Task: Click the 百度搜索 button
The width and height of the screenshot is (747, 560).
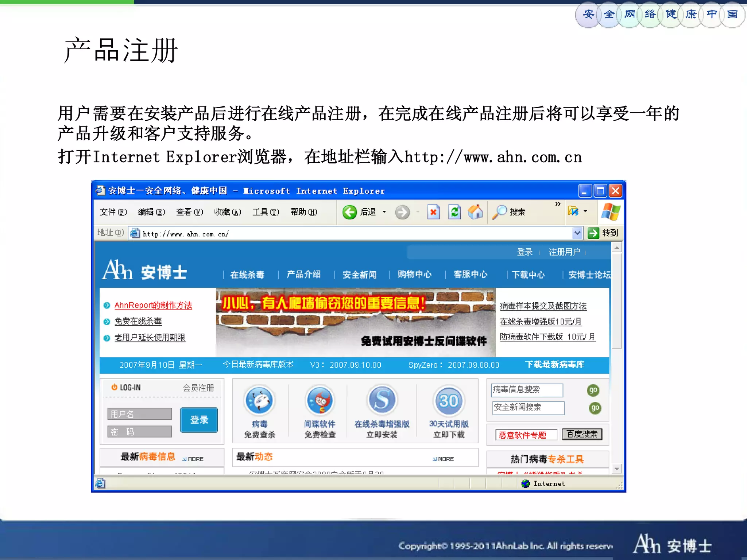Action: point(582,434)
